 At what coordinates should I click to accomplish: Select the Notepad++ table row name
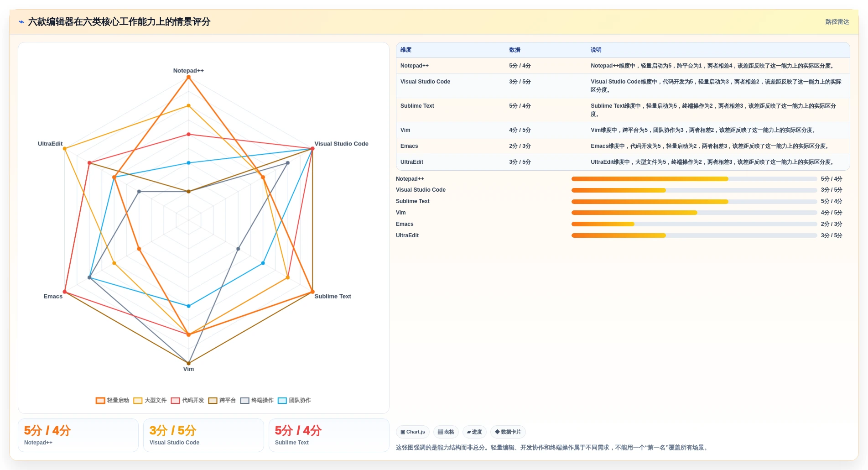tap(415, 66)
